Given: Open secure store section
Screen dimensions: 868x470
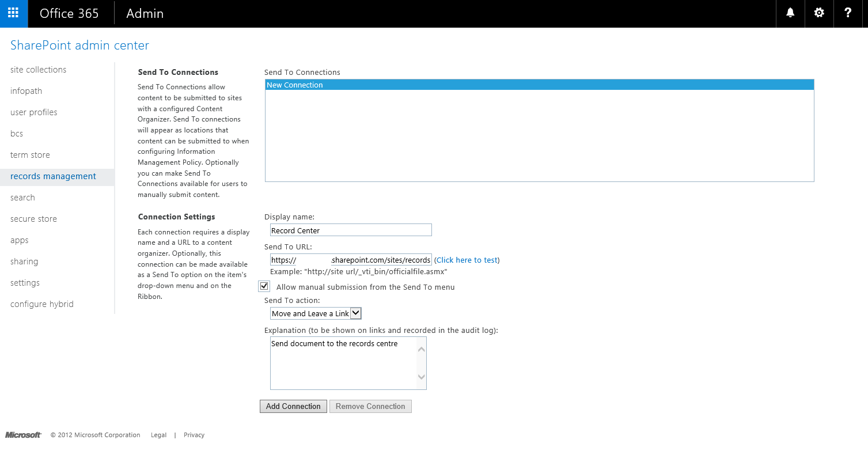Looking at the screenshot, I should pyautogui.click(x=33, y=219).
